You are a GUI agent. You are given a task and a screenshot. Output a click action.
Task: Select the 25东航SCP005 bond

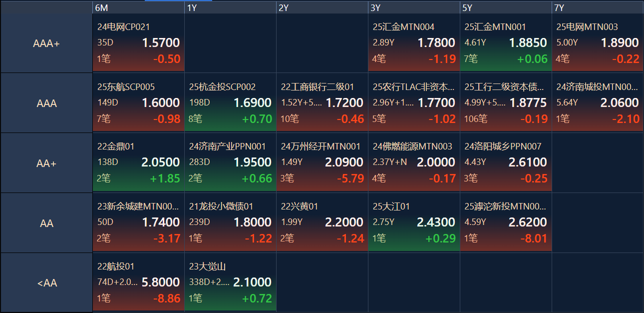tap(139, 103)
